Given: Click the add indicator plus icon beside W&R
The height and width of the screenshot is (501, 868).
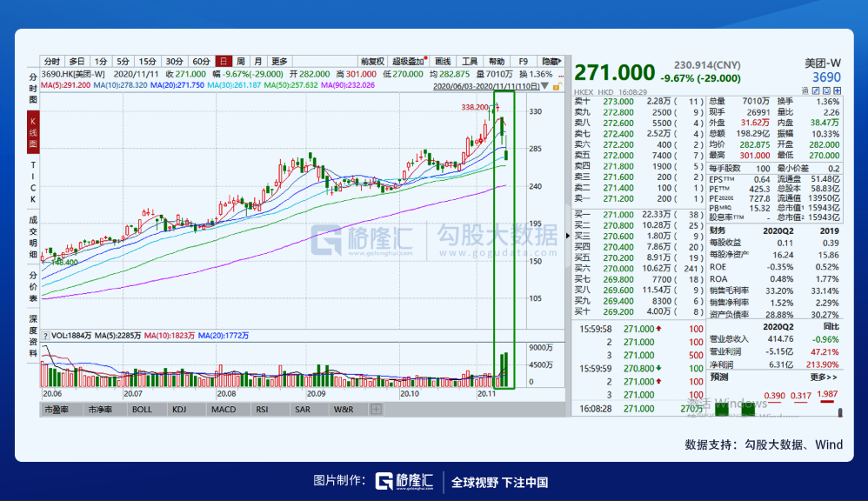Looking at the screenshot, I should click(376, 409).
